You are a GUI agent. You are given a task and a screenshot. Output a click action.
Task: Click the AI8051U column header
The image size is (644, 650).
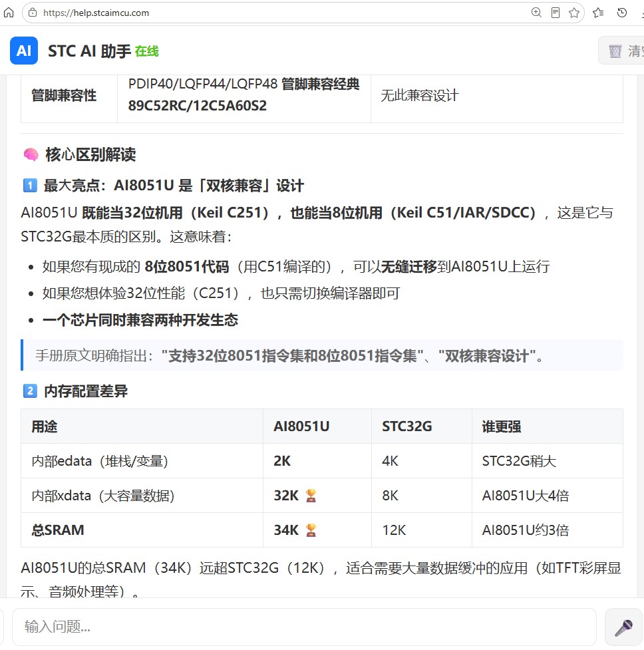(x=317, y=426)
